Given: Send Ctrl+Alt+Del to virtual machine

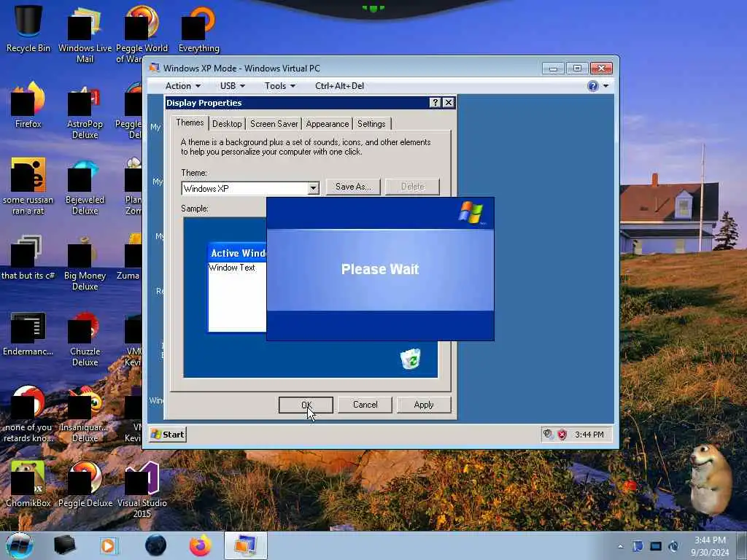Looking at the screenshot, I should [x=339, y=86].
